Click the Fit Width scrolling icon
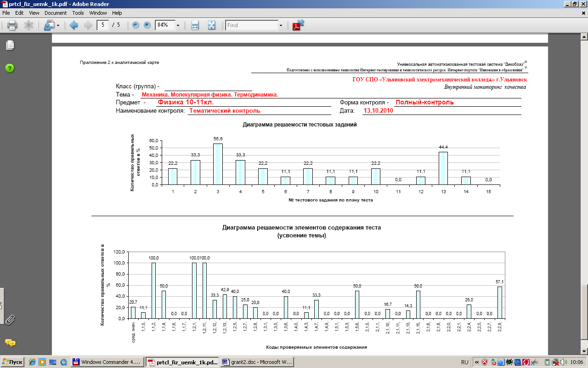The image size is (588, 368). [x=195, y=25]
